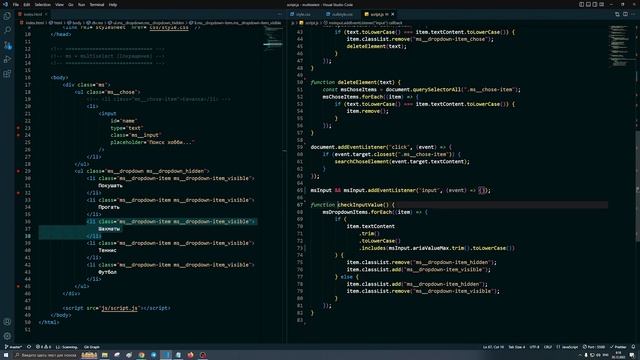Viewport: 640px width, 360px height.
Task: Open the Windows Start button
Action: pos(6,355)
